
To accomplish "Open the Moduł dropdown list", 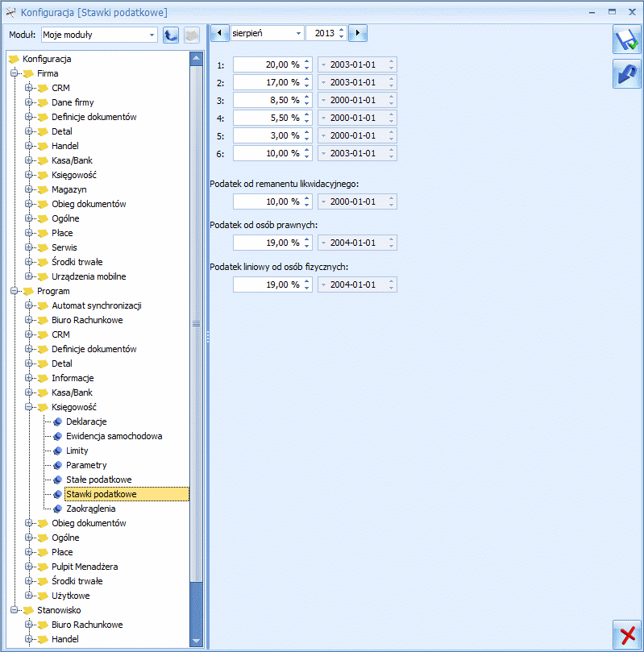I will tap(152, 35).
